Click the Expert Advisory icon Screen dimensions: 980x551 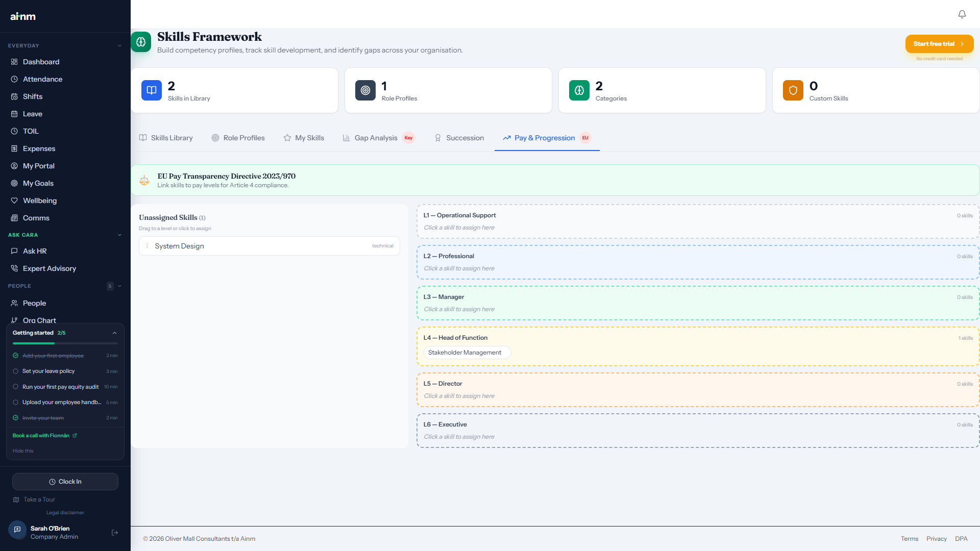pos(14,268)
